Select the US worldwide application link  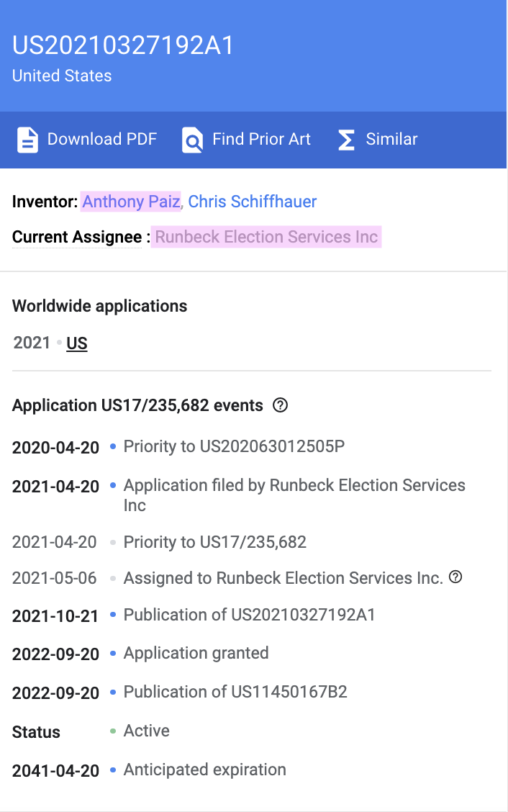click(x=77, y=343)
